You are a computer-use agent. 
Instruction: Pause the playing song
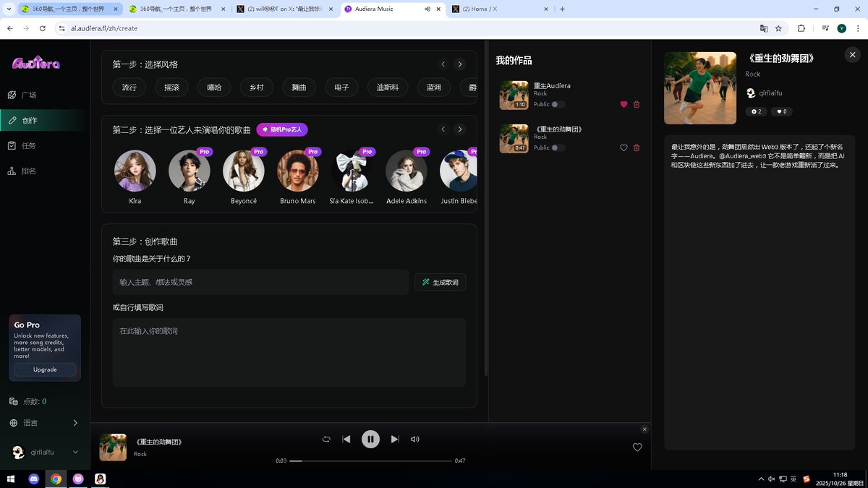coord(370,439)
